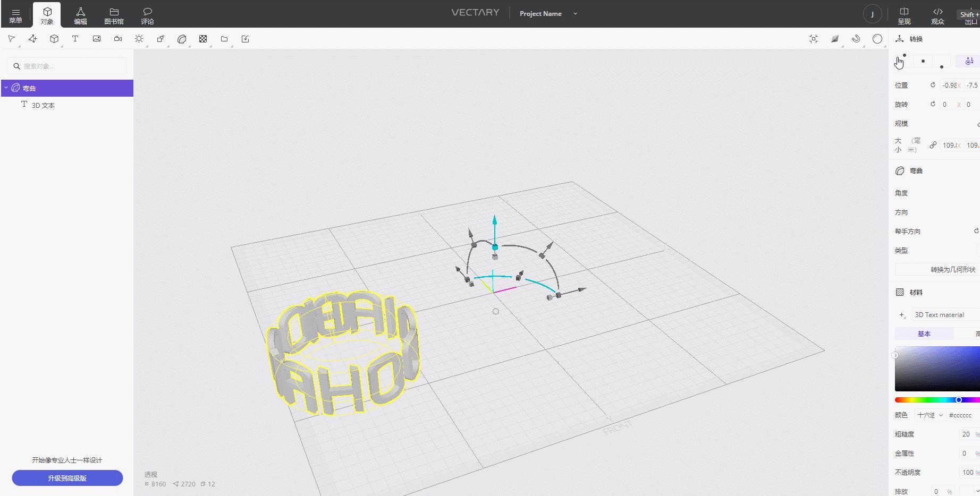Screen dimensions: 980x496
Task: Click the 呈现 present button
Action: point(904,15)
